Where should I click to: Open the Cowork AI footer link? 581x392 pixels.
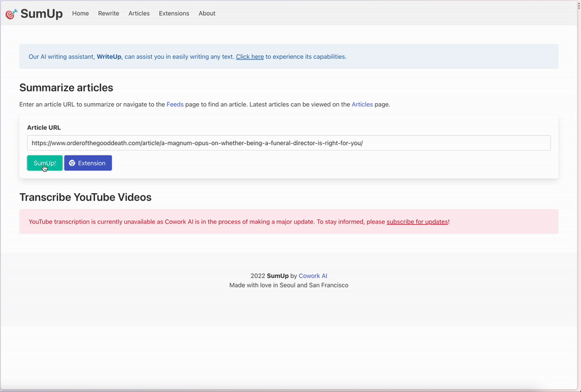(313, 276)
